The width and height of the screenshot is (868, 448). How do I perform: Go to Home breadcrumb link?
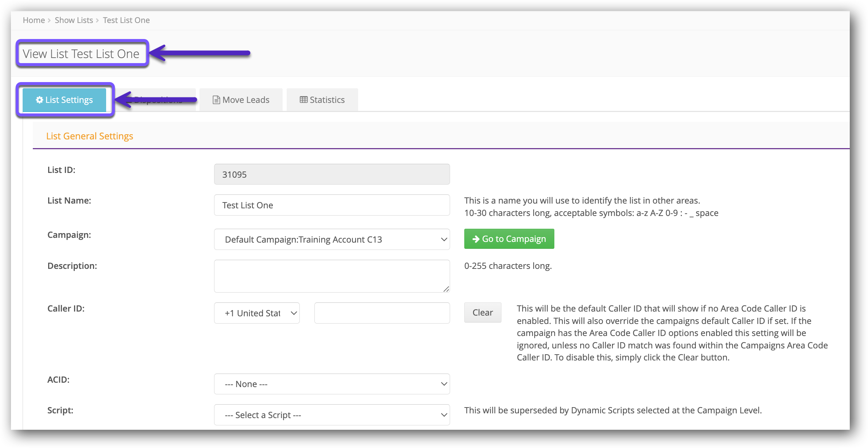point(34,20)
